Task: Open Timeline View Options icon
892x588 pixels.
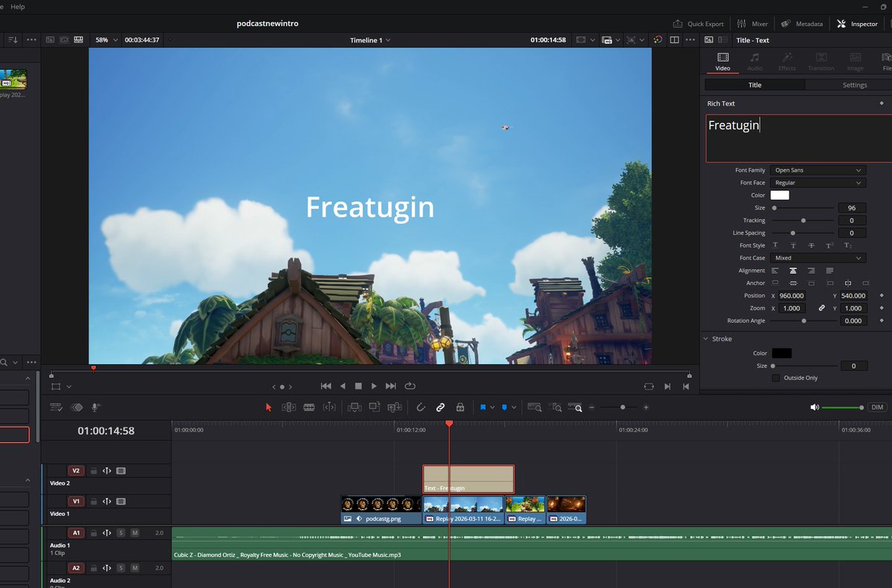Action: tap(56, 407)
